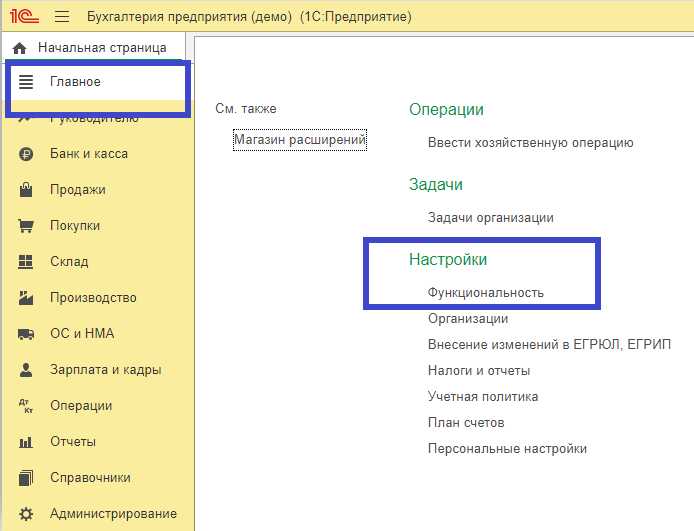The height and width of the screenshot is (531, 694).
Task: Click the truck icon for ОС и НМА
Action: pyautogui.click(x=26, y=334)
